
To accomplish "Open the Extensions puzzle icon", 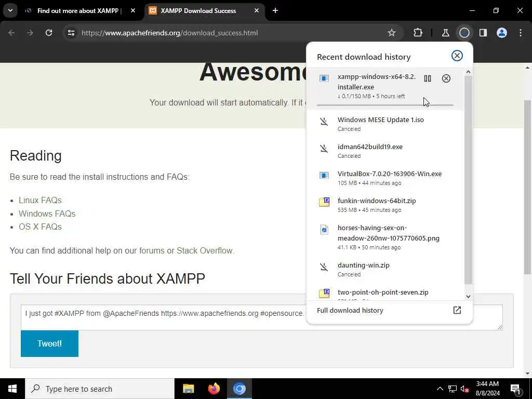I will tap(418, 33).
